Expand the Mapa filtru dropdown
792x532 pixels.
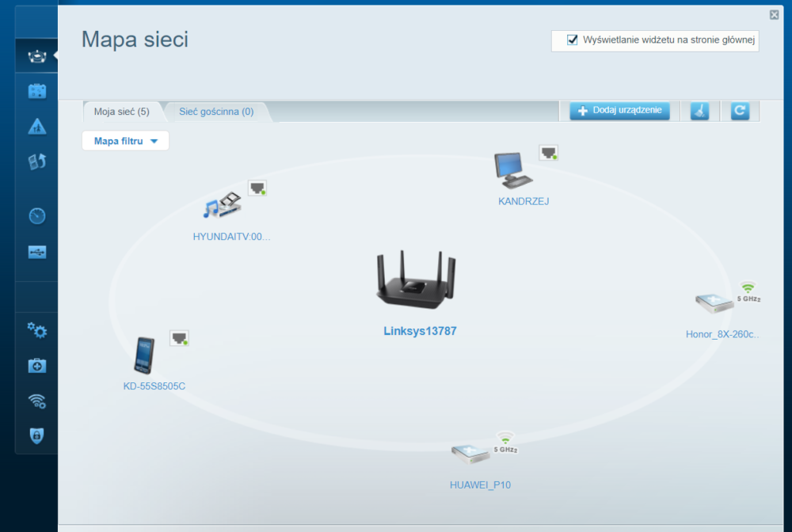[126, 141]
